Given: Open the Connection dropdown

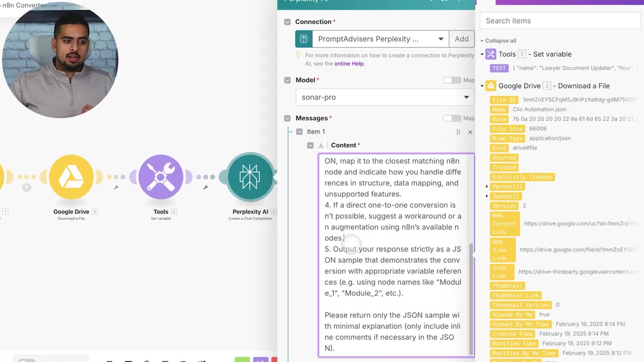Looking at the screenshot, I should coord(380,39).
